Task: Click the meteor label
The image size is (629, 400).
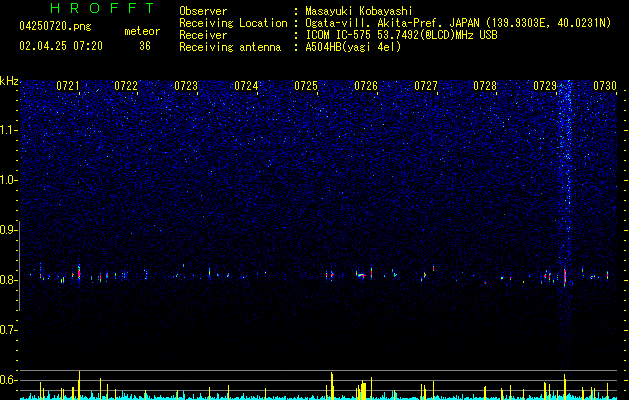Action: 142,31
